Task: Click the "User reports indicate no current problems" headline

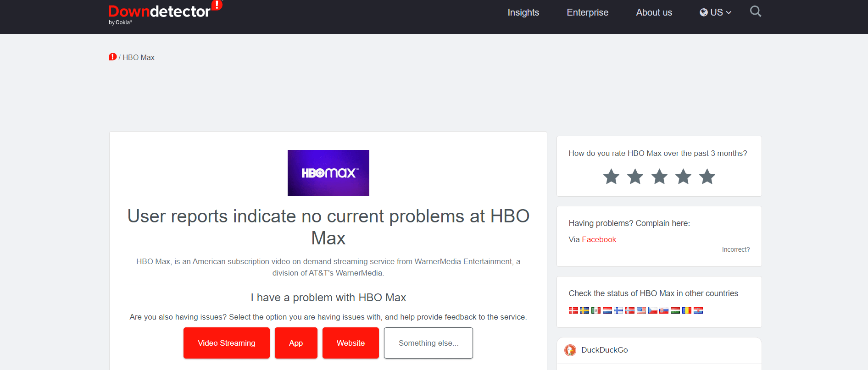Action: [328, 227]
